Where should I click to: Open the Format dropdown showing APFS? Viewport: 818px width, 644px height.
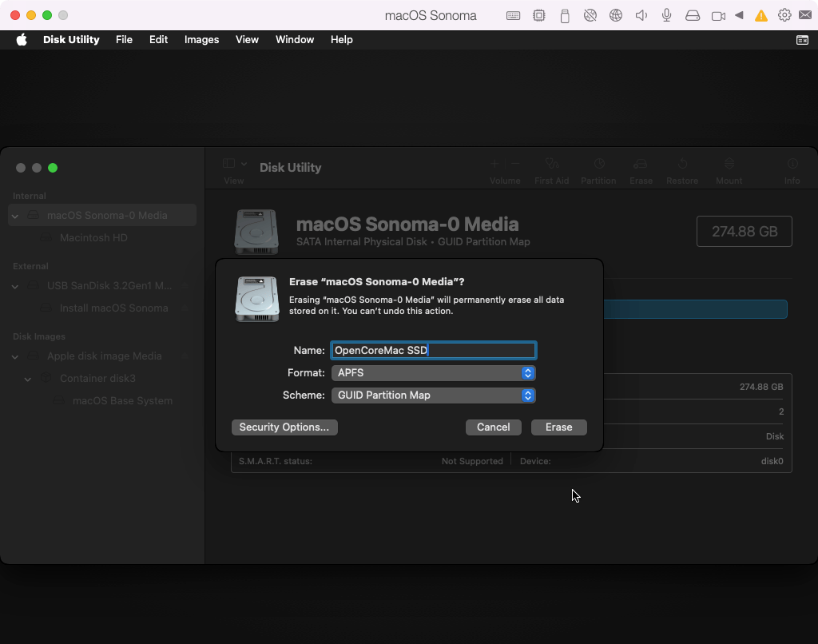pyautogui.click(x=433, y=373)
